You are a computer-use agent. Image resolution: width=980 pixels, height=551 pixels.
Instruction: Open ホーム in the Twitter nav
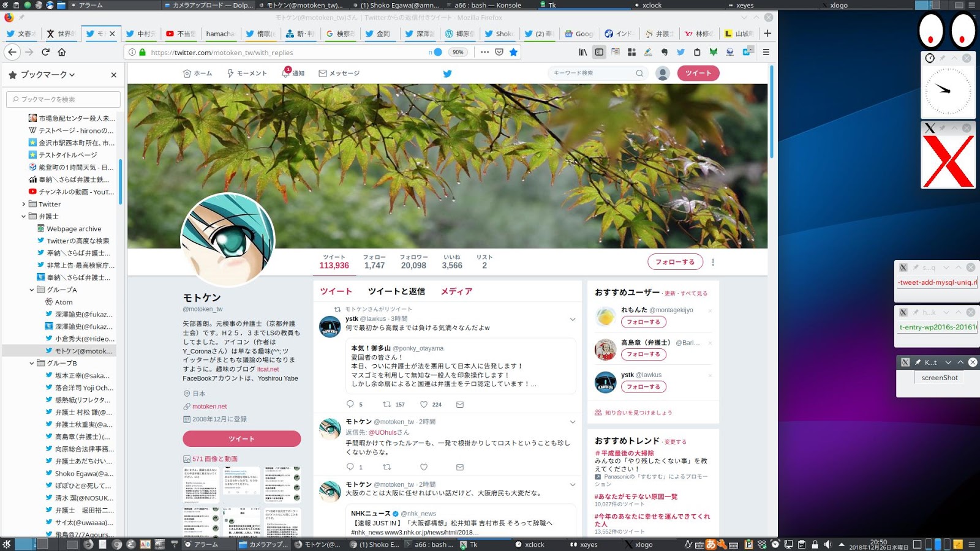coord(197,73)
